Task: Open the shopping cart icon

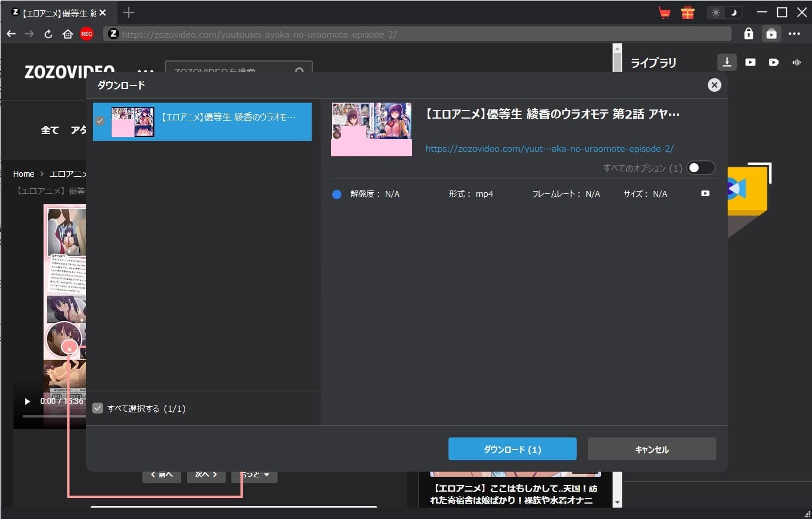Action: tap(664, 13)
